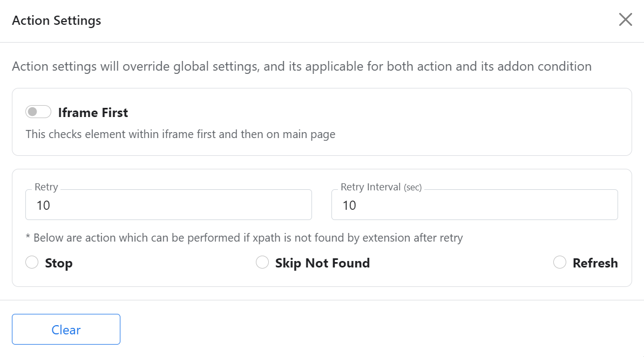Click the Retry Interval (sec) floating label
This screenshot has height=357, width=644.
tap(381, 187)
